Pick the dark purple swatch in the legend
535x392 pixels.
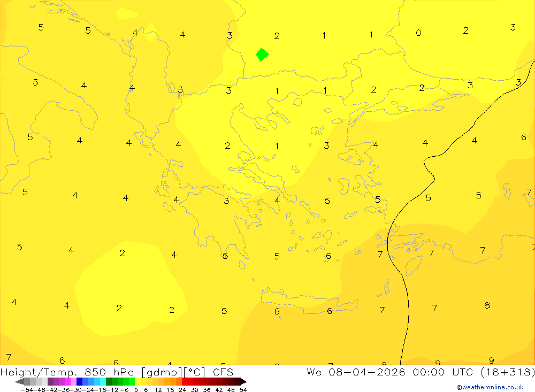pyautogui.click(x=50, y=382)
